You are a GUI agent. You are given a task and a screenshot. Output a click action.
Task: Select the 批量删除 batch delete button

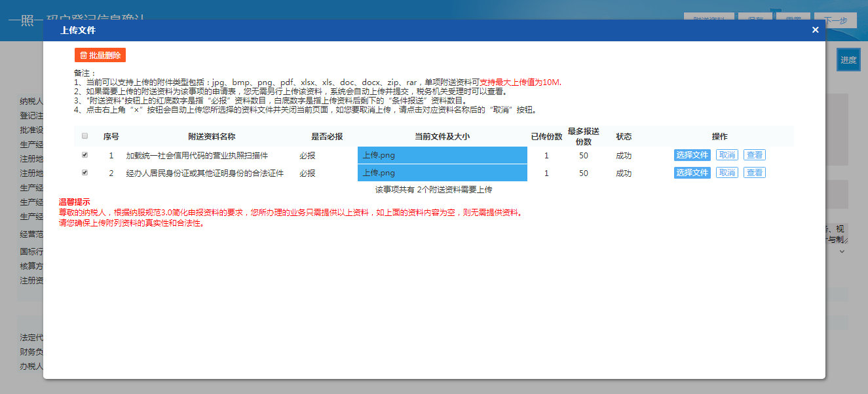coord(100,55)
